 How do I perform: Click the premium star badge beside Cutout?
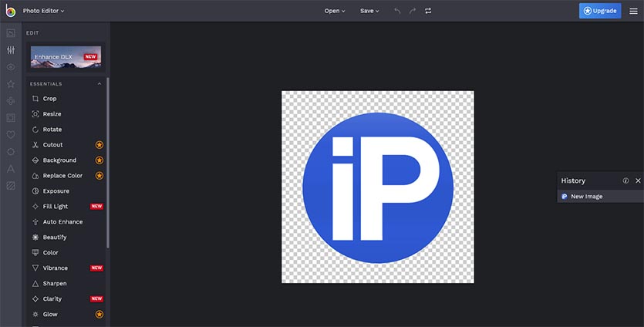[99, 145]
